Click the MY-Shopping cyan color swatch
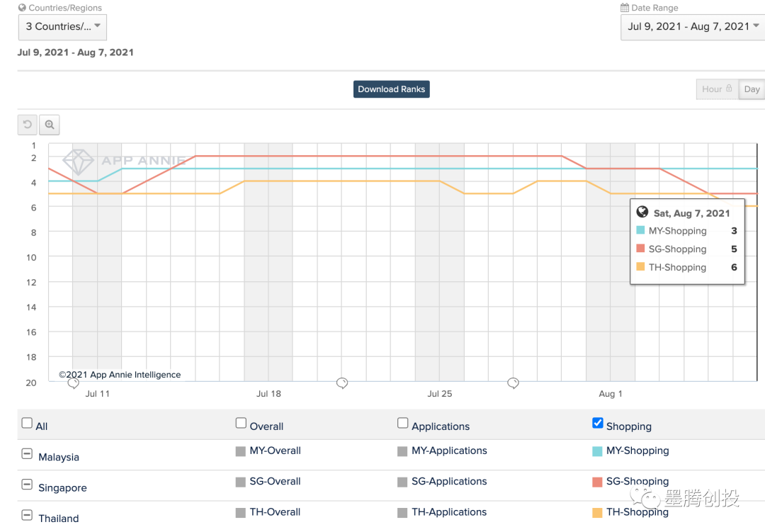 [597, 451]
